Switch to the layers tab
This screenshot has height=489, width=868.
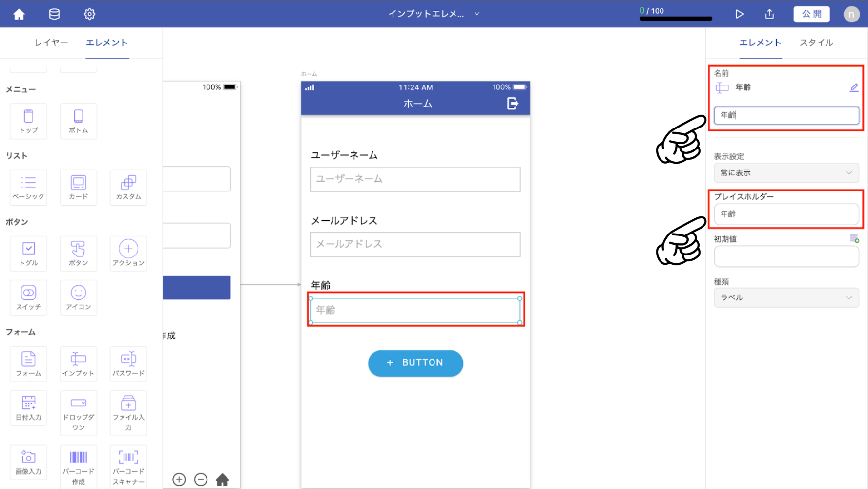51,43
